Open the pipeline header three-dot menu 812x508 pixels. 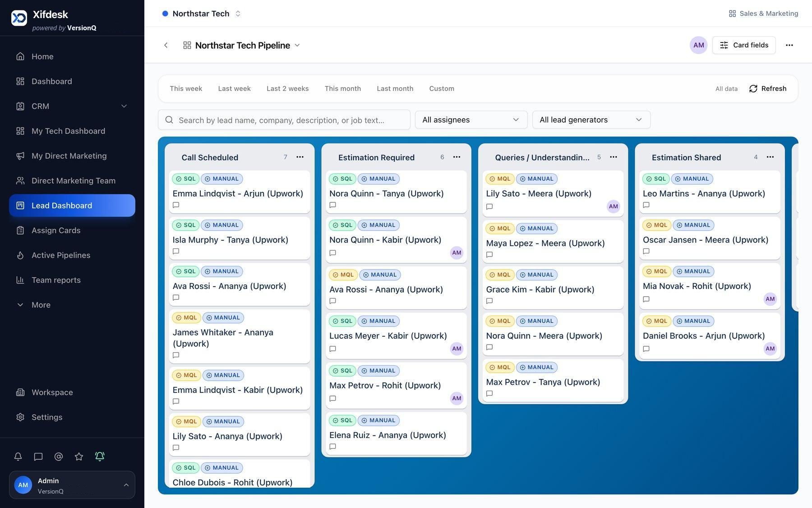point(789,45)
